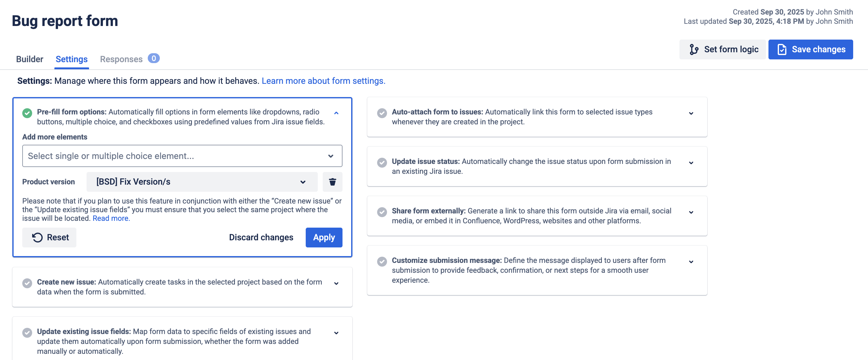Image resolution: width=868 pixels, height=360 pixels.
Task: Click the trash icon next to Product version
Action: 332,182
